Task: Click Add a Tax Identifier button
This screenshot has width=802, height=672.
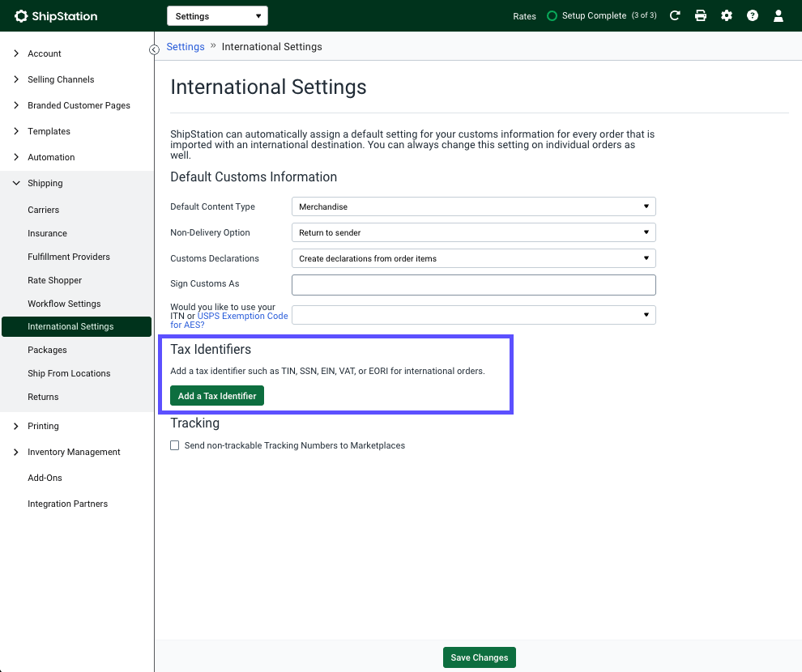Action: point(217,396)
